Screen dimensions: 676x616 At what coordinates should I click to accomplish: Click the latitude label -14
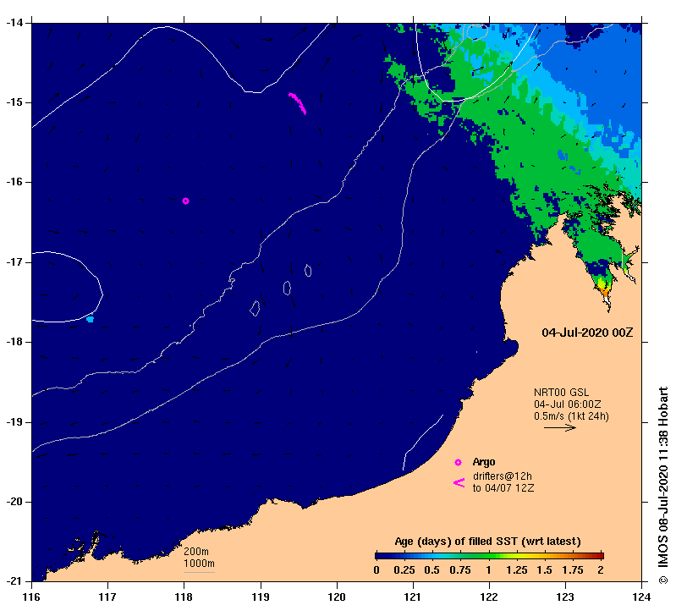click(x=13, y=22)
